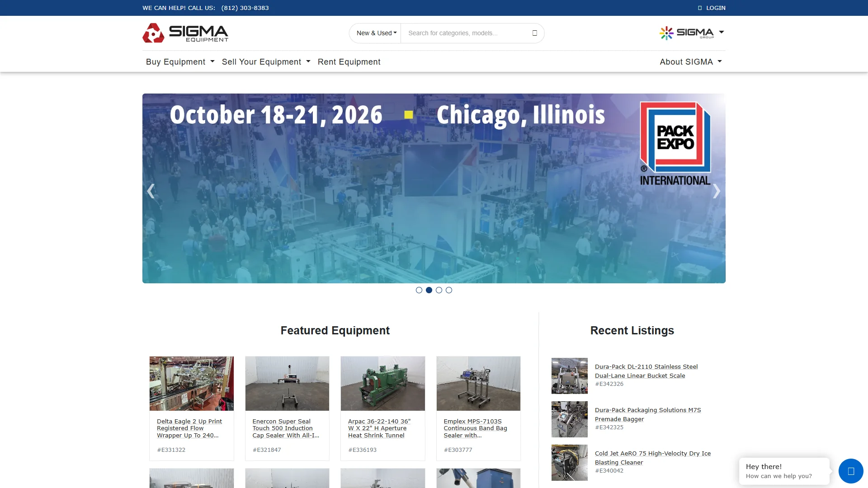Open the chat bubble button
Viewport: 868px width, 488px height.
(x=851, y=471)
